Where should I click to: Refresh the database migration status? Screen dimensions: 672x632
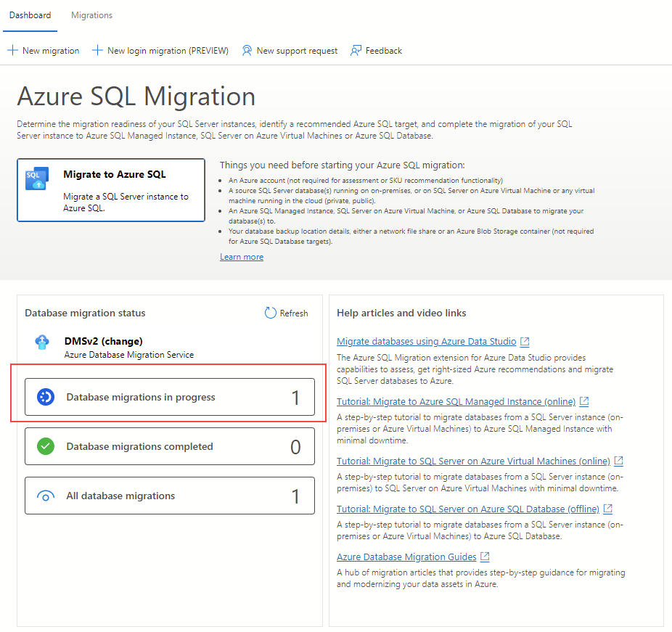(286, 313)
